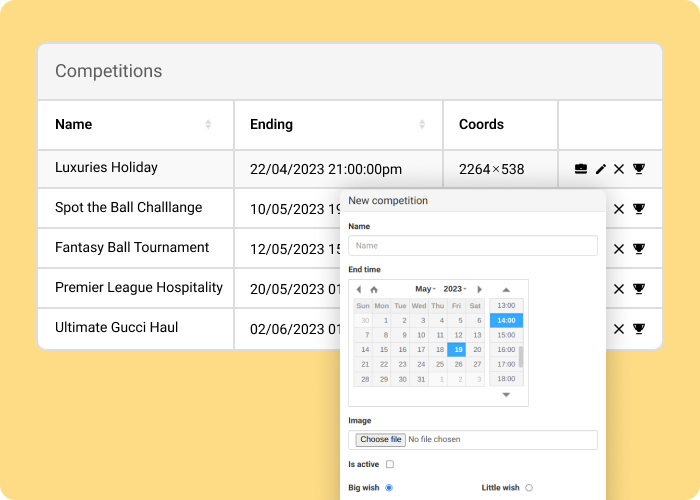This screenshot has width=700, height=500.
Task: Click the briefcase icon for Luxuries Holiday
Action: tap(581, 169)
